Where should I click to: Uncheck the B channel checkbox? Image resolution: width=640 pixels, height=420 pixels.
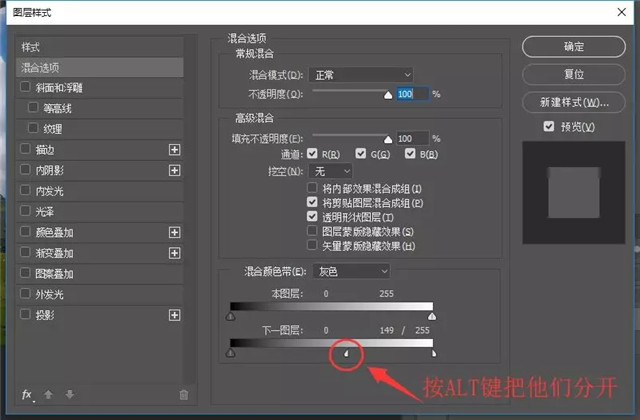410,153
